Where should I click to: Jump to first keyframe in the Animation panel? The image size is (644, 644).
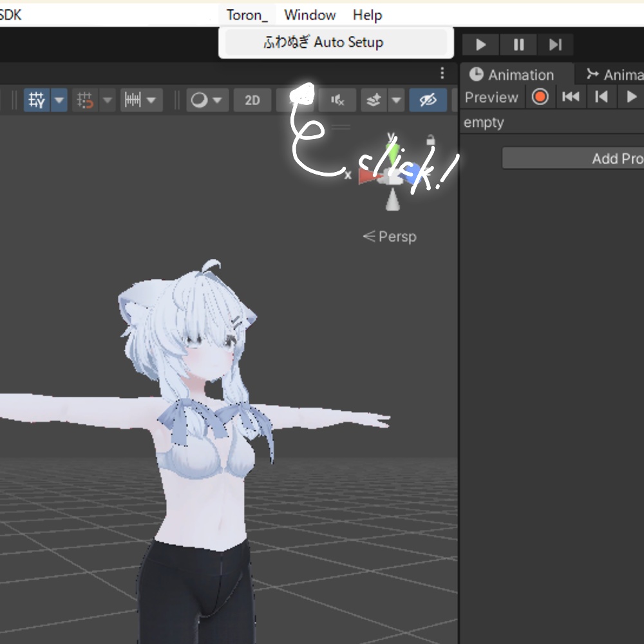pyautogui.click(x=571, y=97)
